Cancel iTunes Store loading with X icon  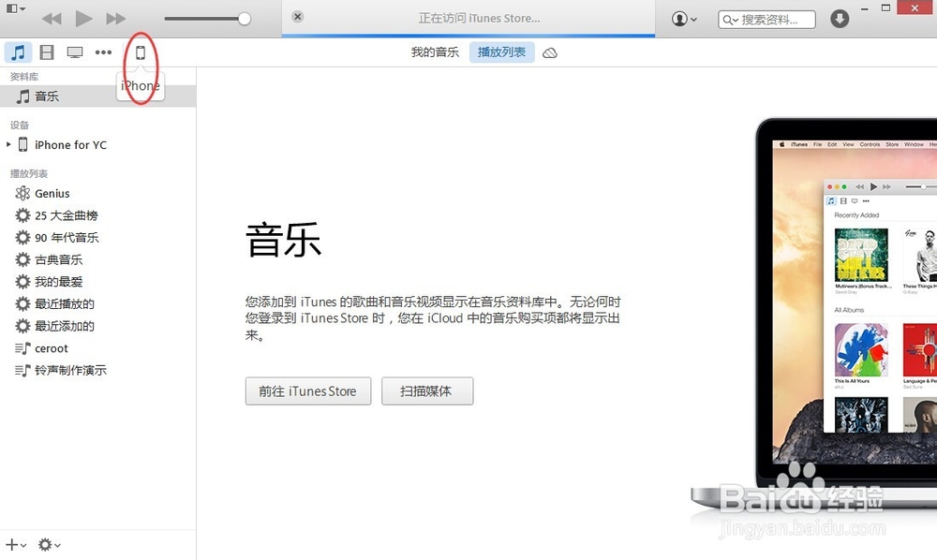pyautogui.click(x=298, y=17)
